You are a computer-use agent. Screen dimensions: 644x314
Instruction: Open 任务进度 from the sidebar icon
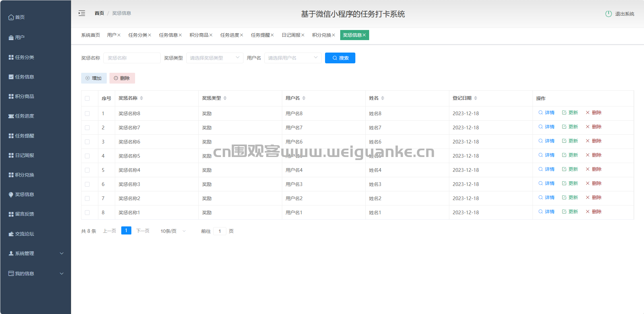pos(11,116)
